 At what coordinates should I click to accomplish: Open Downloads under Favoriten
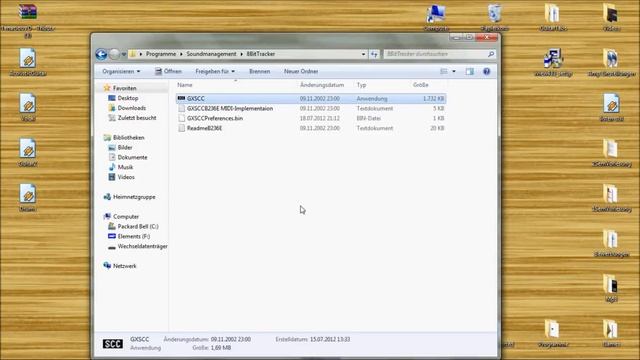tap(131, 108)
